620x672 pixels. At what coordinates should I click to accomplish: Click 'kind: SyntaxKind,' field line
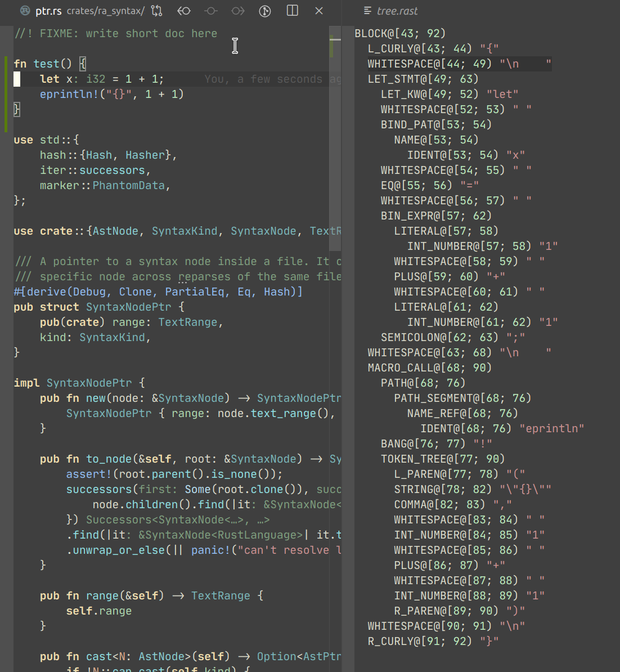[x=95, y=337]
